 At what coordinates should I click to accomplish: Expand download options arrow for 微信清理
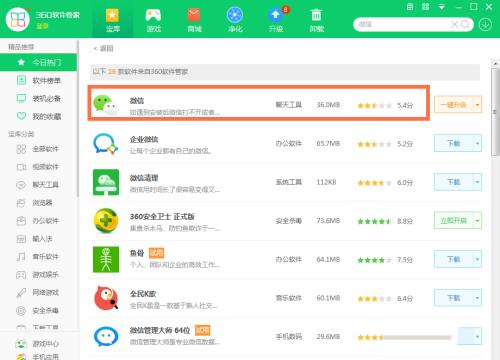(478, 182)
